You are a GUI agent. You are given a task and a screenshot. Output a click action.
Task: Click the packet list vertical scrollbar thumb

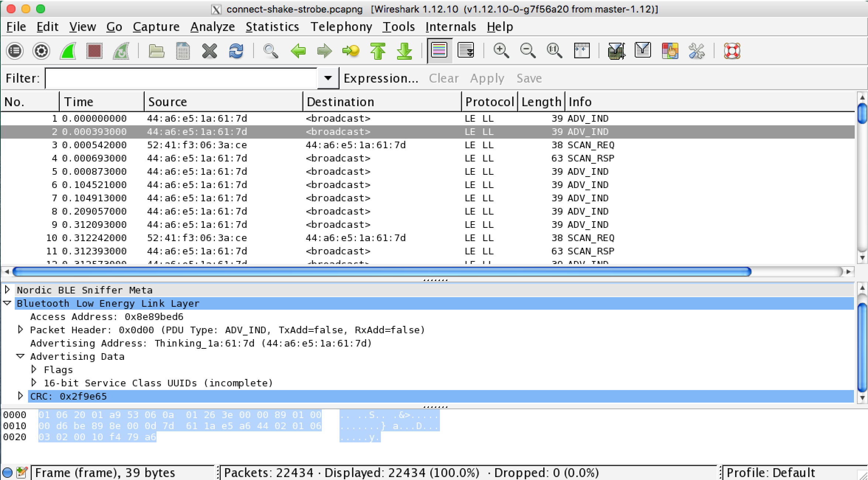(862, 114)
